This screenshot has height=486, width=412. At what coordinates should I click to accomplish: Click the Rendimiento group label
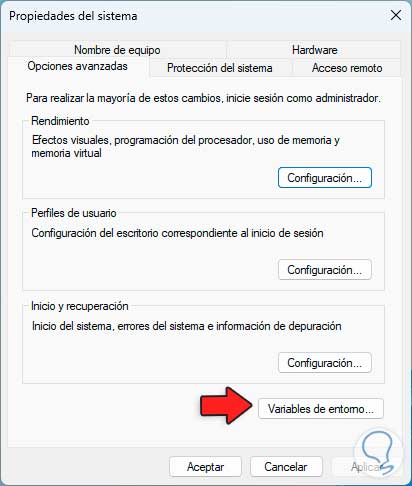[x=60, y=121]
